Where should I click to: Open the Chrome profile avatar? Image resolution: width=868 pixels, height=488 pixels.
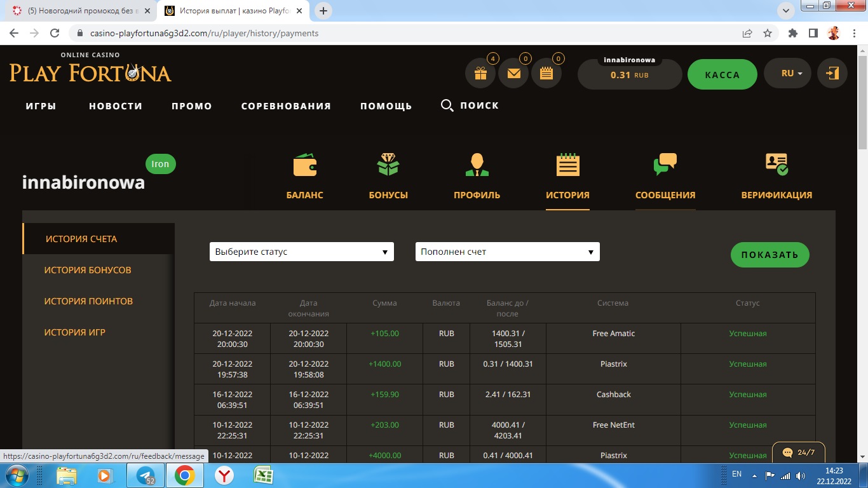[x=834, y=33]
